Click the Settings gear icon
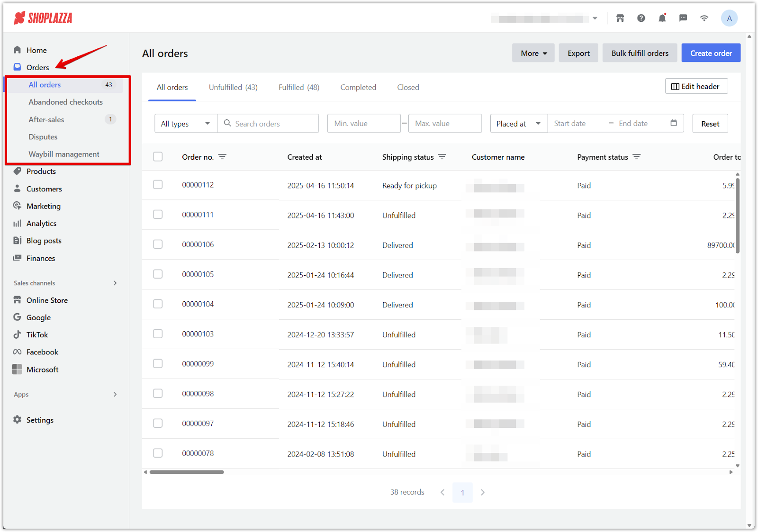The height and width of the screenshot is (532, 758). [x=18, y=420]
